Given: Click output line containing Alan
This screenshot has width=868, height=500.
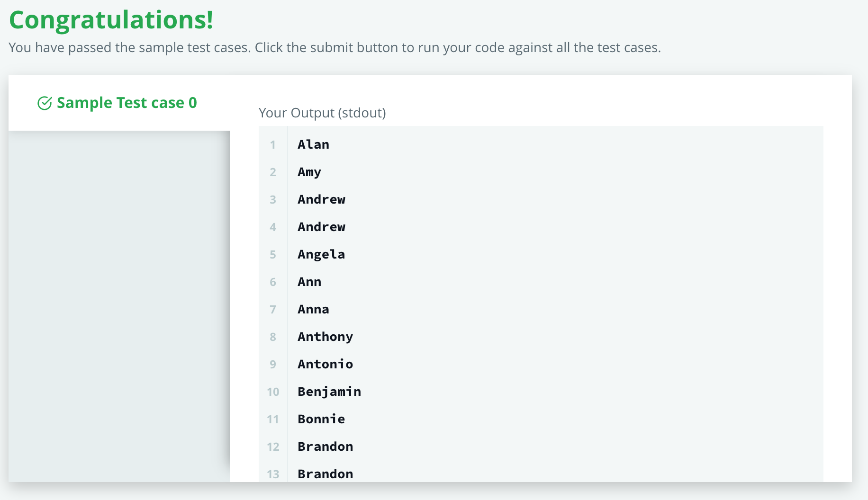Looking at the screenshot, I should pyautogui.click(x=313, y=144).
